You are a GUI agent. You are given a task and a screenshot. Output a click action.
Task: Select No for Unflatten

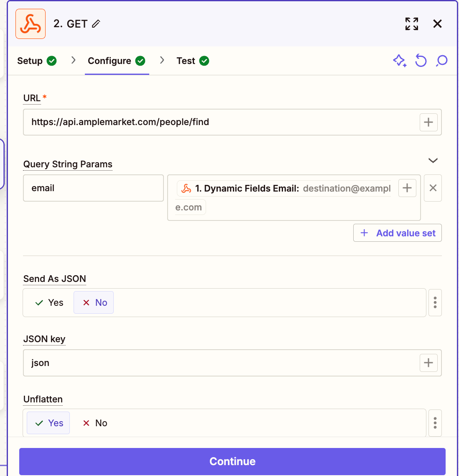pos(95,423)
